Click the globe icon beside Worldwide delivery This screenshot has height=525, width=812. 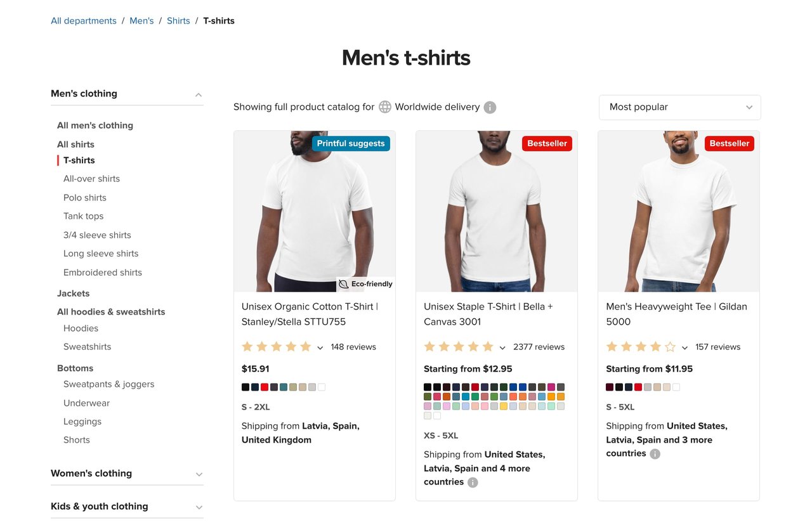click(x=385, y=107)
